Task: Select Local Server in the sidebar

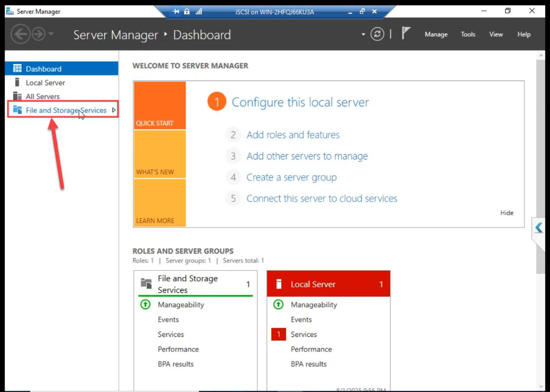Action: (x=62, y=82)
